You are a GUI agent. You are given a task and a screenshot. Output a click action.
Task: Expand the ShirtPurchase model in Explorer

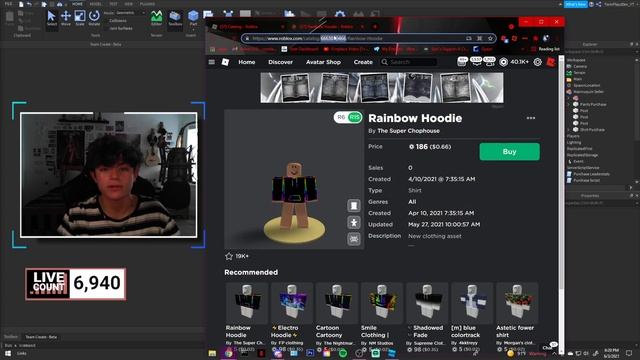pos(569,130)
